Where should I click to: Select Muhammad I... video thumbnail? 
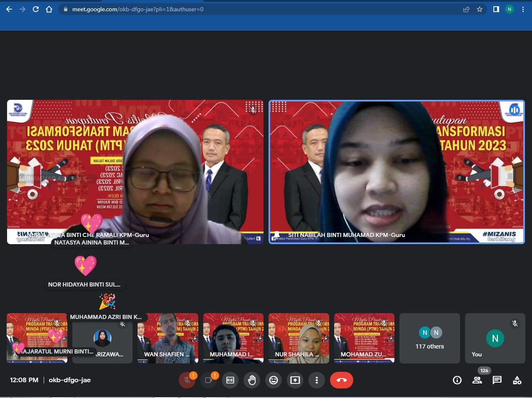(x=233, y=338)
